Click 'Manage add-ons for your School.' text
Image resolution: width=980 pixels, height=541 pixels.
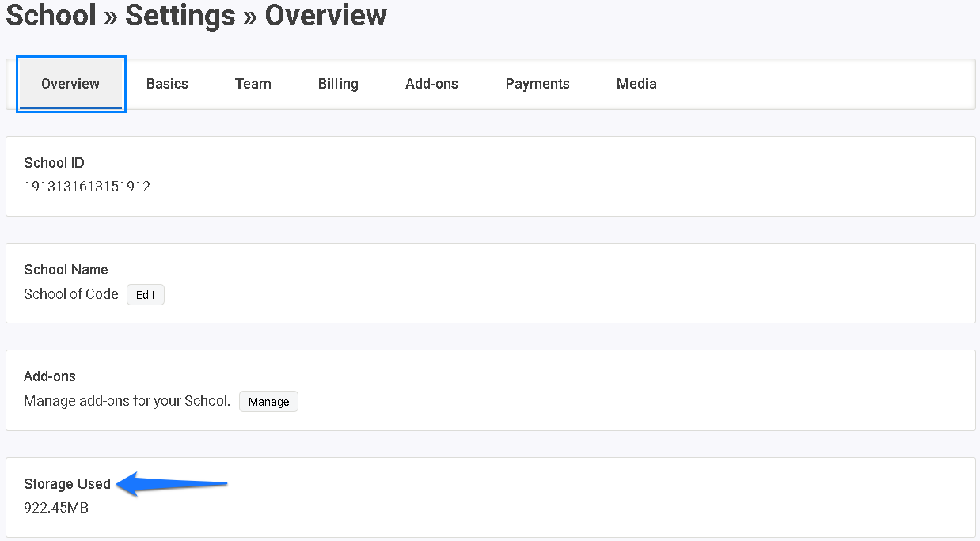(127, 401)
